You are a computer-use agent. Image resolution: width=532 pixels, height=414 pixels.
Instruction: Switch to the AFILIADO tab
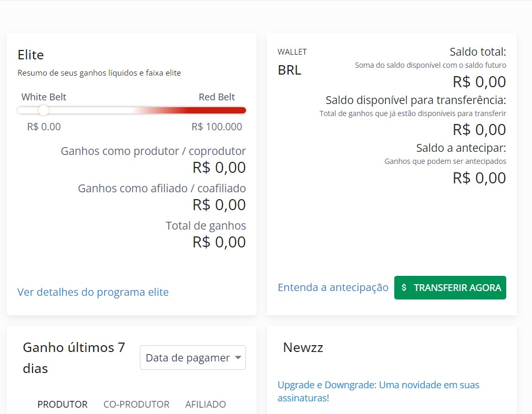coord(206,405)
